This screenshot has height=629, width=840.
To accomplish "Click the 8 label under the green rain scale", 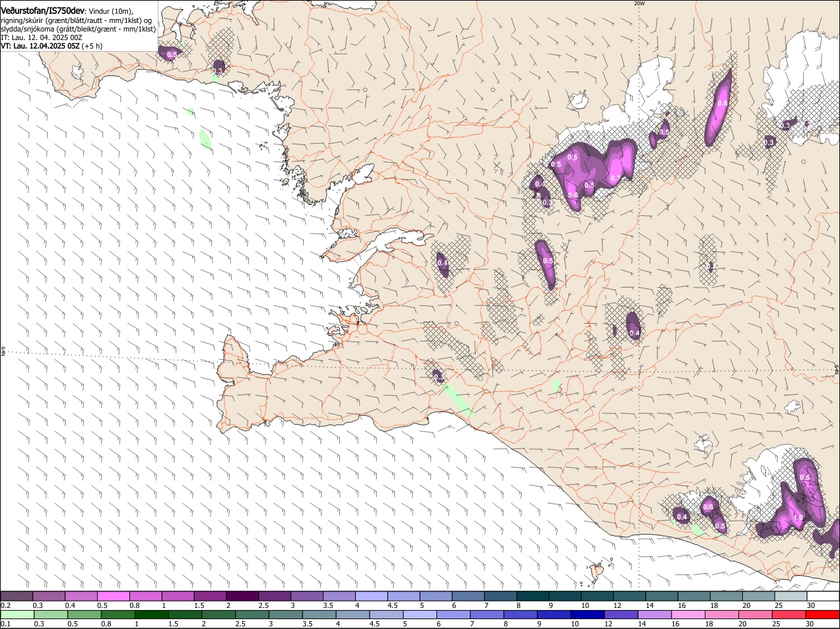I will (505, 624).
